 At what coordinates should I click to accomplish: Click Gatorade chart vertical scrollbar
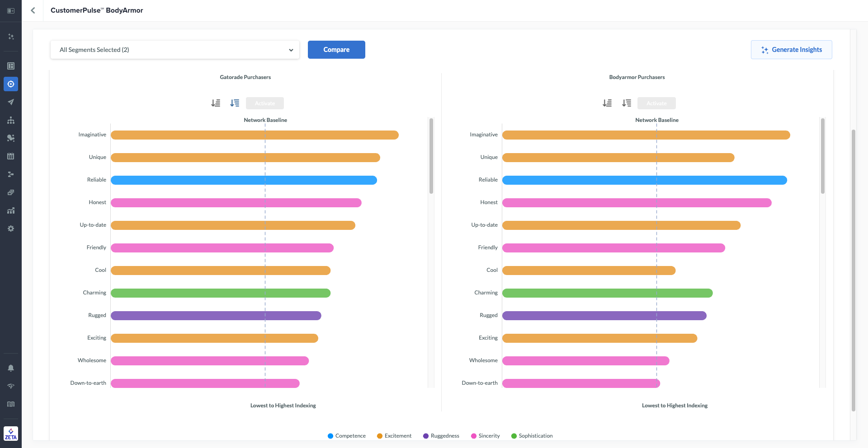(431, 156)
